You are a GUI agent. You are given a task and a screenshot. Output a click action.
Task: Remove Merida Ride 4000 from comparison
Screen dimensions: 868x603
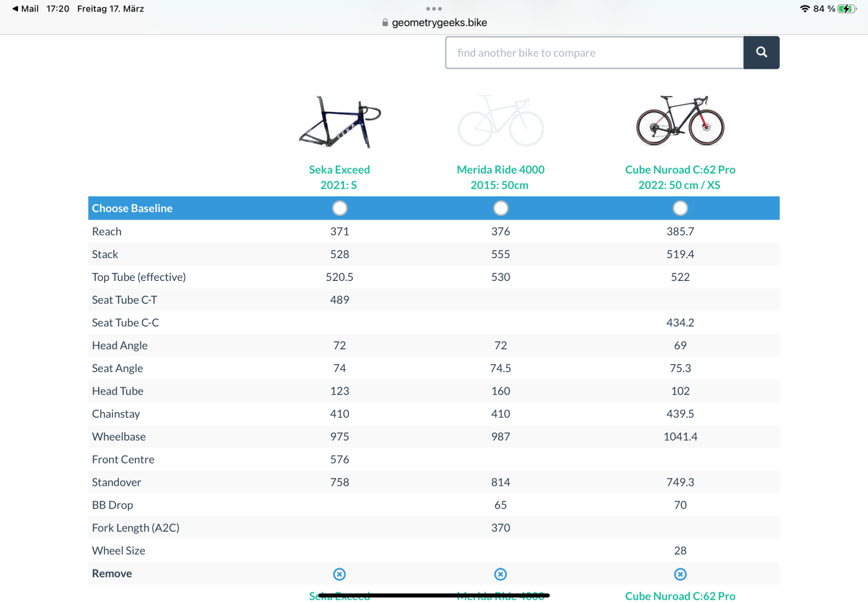(500, 574)
